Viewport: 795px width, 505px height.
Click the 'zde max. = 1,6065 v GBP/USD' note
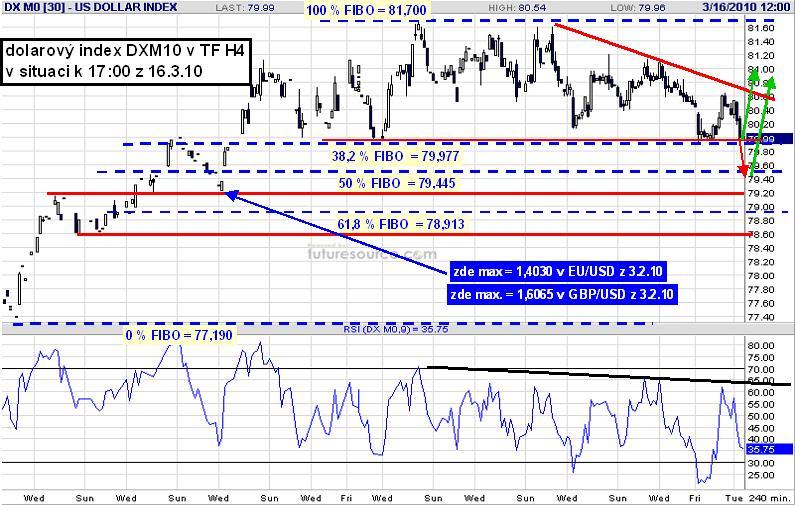coord(562,294)
